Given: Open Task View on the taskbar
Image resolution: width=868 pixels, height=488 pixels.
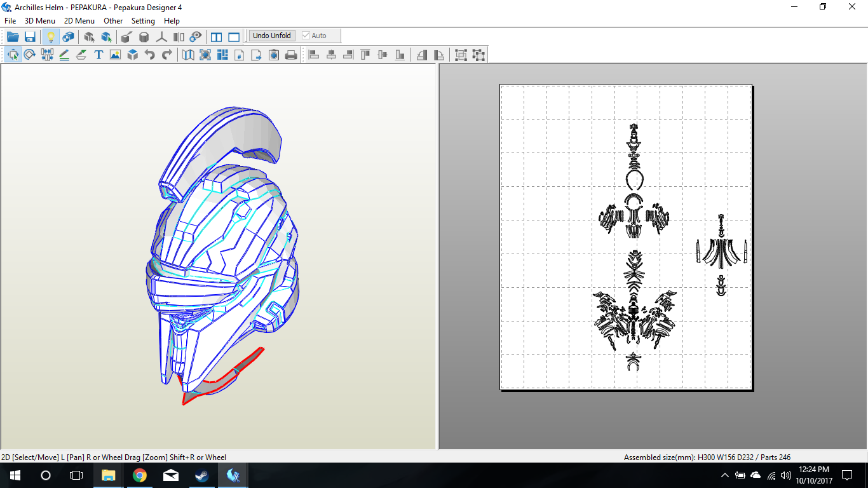Looking at the screenshot, I should 76,475.
